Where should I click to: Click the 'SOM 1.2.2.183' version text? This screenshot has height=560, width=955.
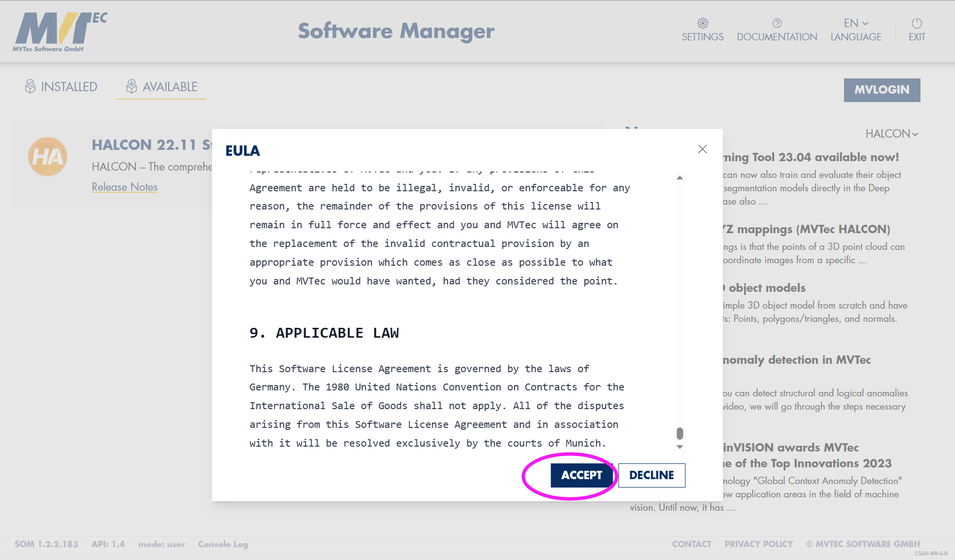pyautogui.click(x=46, y=544)
